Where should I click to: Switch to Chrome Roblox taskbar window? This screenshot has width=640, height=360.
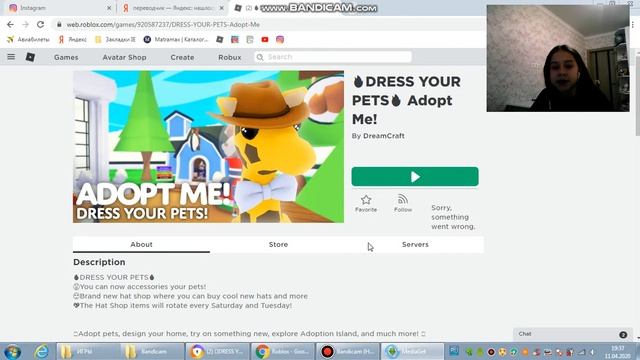click(282, 351)
